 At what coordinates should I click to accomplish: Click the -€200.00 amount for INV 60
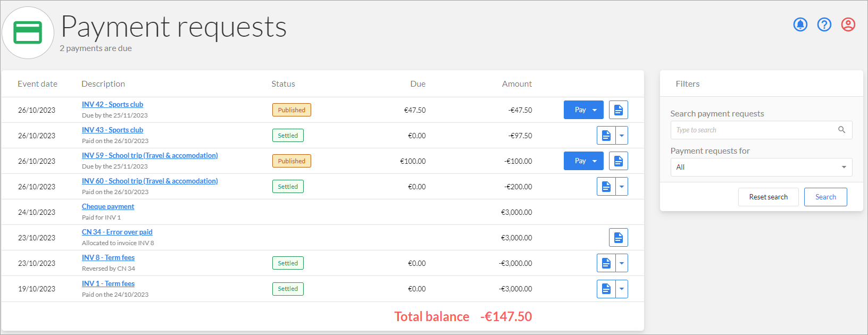tap(518, 187)
